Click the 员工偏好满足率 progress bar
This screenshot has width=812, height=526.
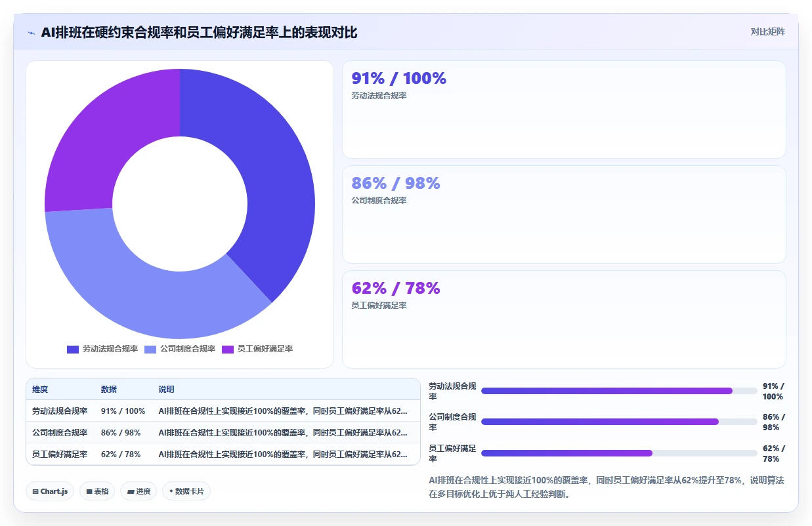pyautogui.click(x=619, y=453)
